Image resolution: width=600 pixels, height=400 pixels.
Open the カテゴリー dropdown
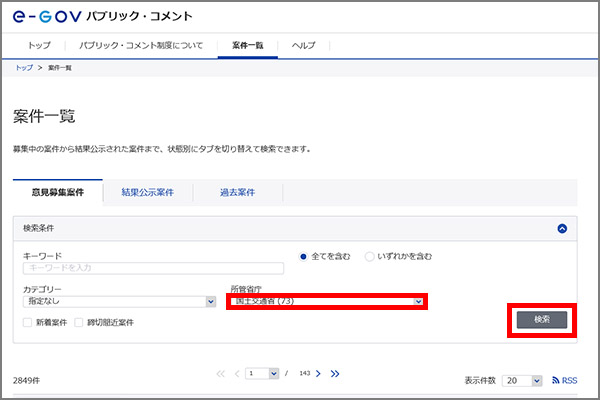pyautogui.click(x=120, y=301)
